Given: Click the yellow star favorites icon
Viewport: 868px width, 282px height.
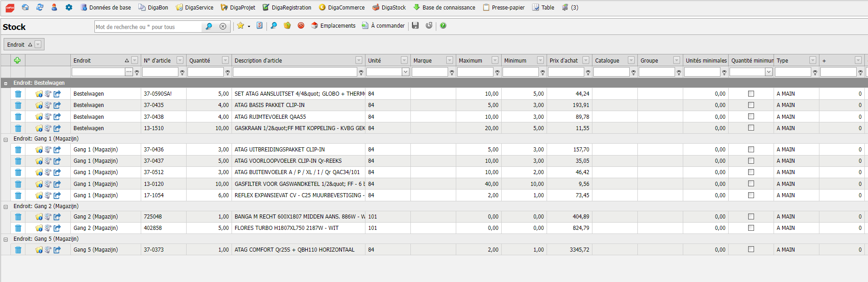Looking at the screenshot, I should (241, 26).
